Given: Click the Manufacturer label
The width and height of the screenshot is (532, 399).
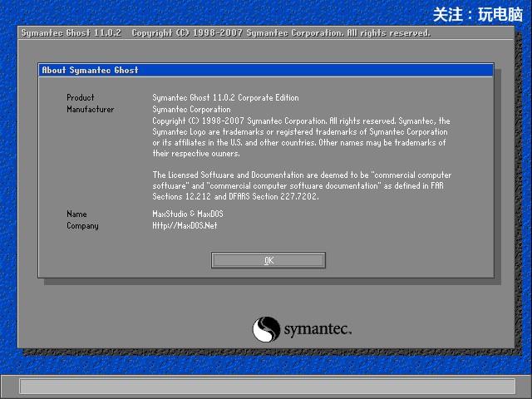Looking at the screenshot, I should (x=91, y=109).
